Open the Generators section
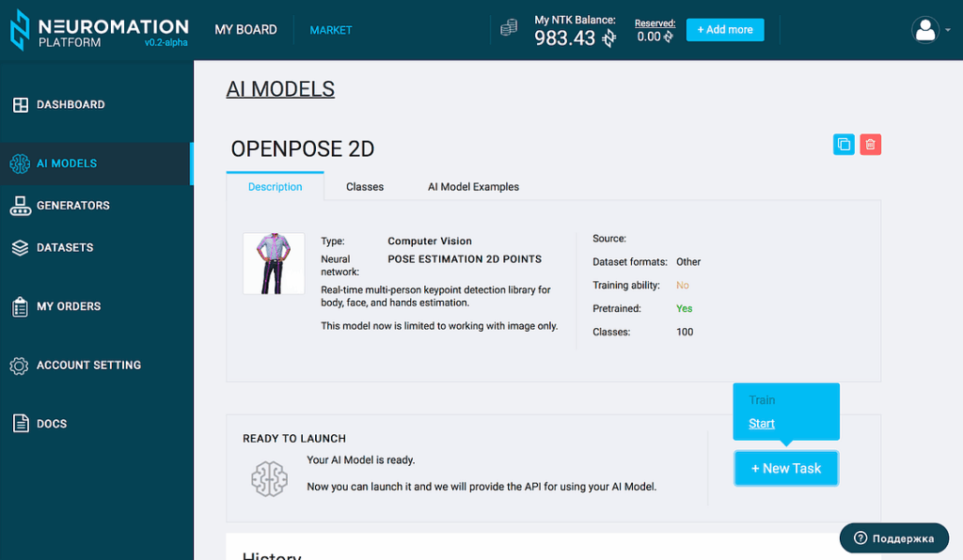This screenshot has width=963, height=560. [72, 206]
